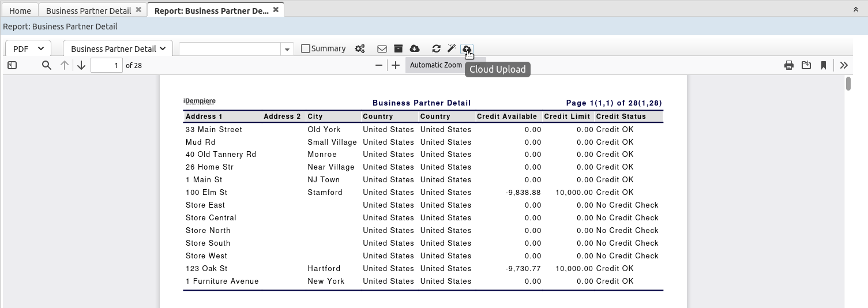Open the Automatic Zoom dropdown

pos(436,65)
